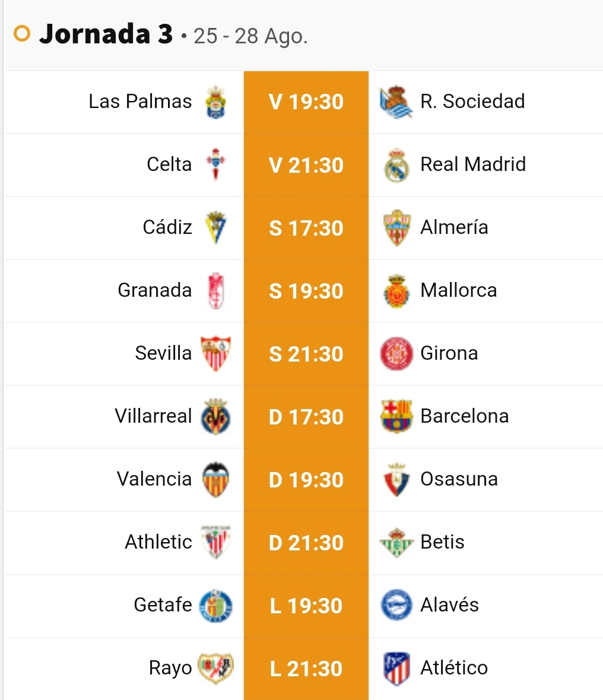
Task: Select the Mallorca crest icon
Action: pos(396,291)
